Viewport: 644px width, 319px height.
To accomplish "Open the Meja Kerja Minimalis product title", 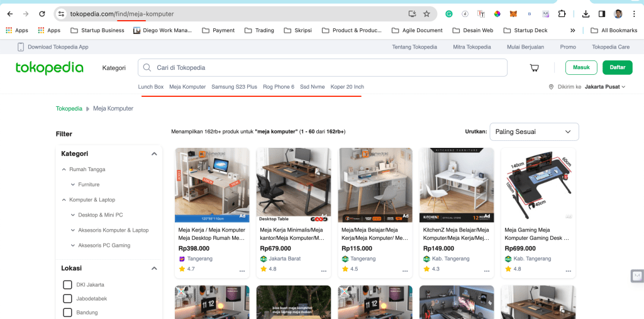I will pyautogui.click(x=293, y=234).
